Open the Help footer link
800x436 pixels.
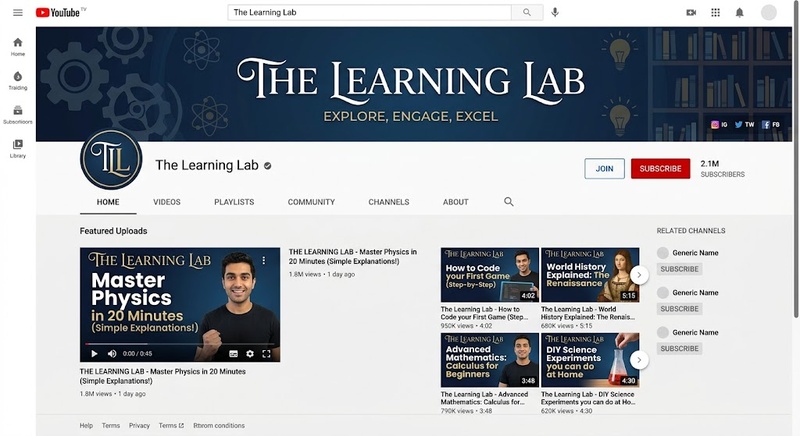[x=86, y=425]
